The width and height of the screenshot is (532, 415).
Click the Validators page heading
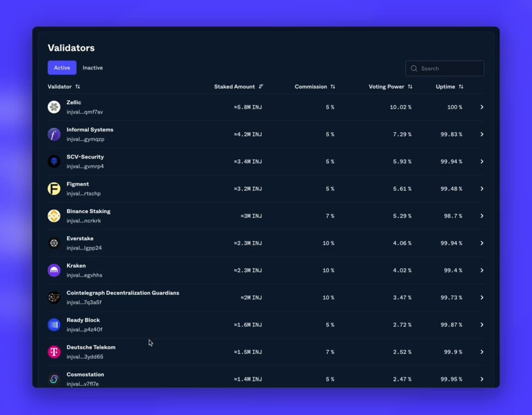pos(71,48)
